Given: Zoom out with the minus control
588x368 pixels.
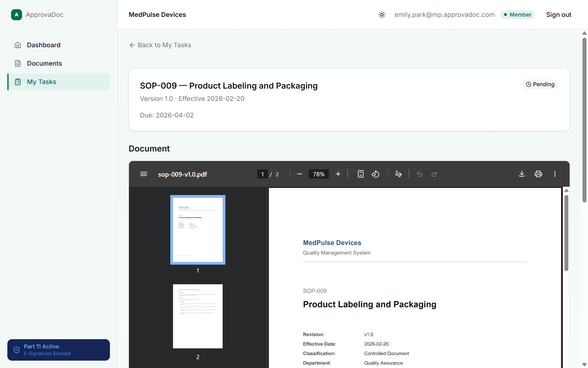Looking at the screenshot, I should (x=299, y=174).
